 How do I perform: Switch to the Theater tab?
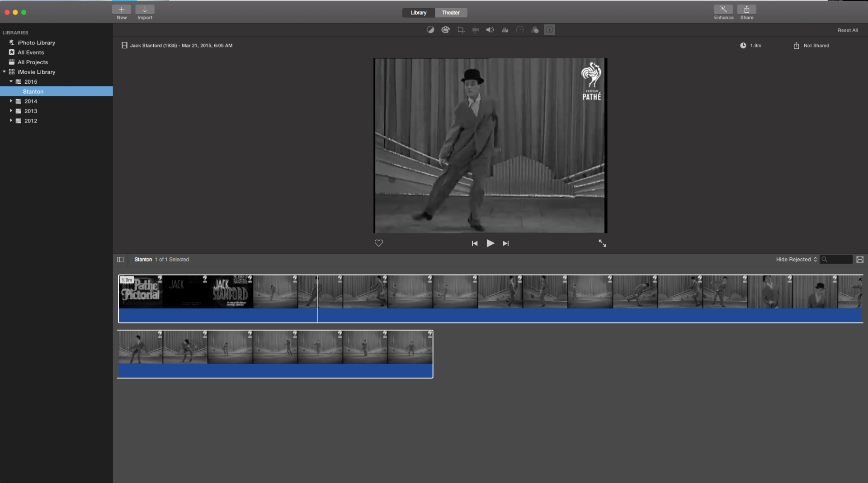point(451,13)
